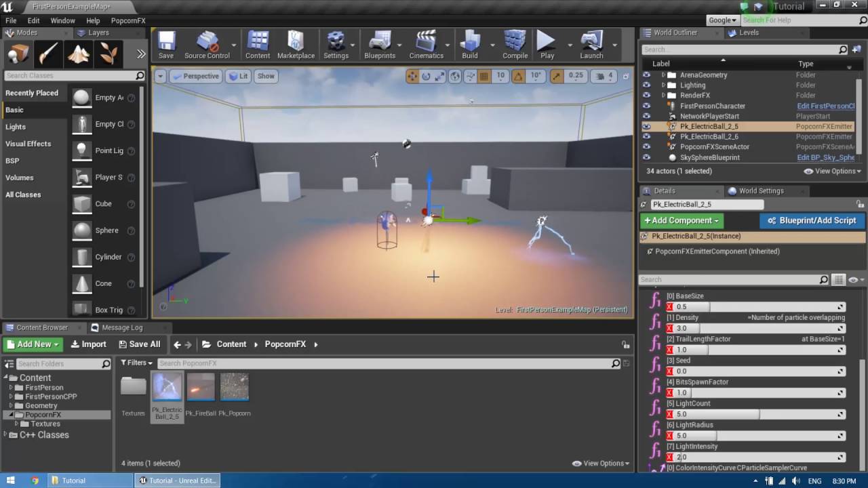Click the Compile toolbar icon
The width and height of the screenshot is (868, 488).
(x=515, y=45)
